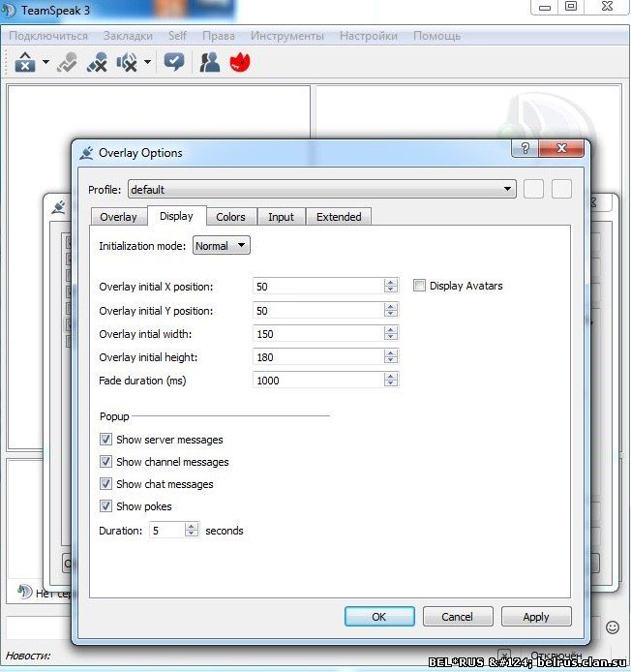Click the chat bubble checkmark toolbar icon
This screenshot has width=631, height=672.
(x=174, y=63)
